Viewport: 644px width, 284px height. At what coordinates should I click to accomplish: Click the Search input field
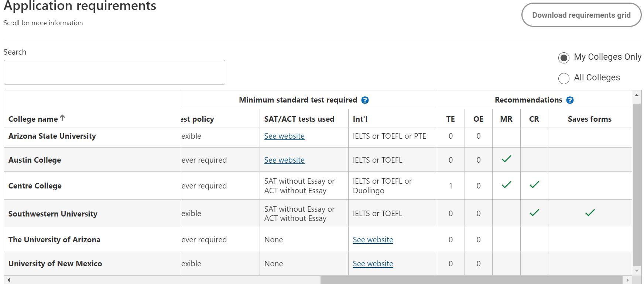point(114,72)
